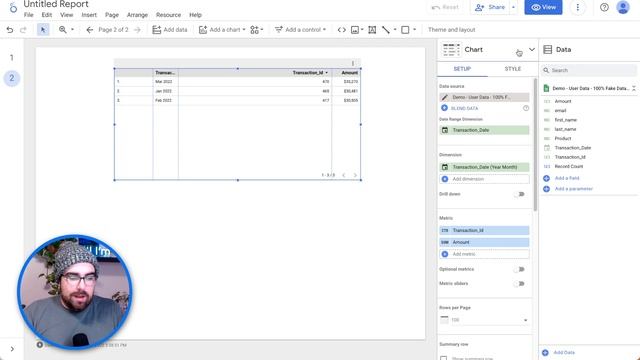Click the Transaction_Date (Year Month) dimension chip
640x360 pixels.
pyautogui.click(x=484, y=167)
